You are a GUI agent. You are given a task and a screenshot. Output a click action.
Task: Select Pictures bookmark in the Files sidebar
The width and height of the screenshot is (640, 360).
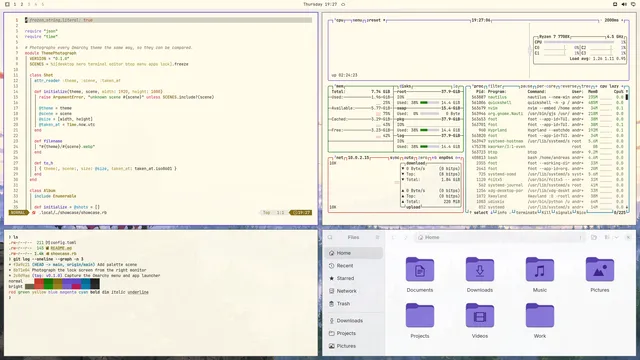coord(354,346)
